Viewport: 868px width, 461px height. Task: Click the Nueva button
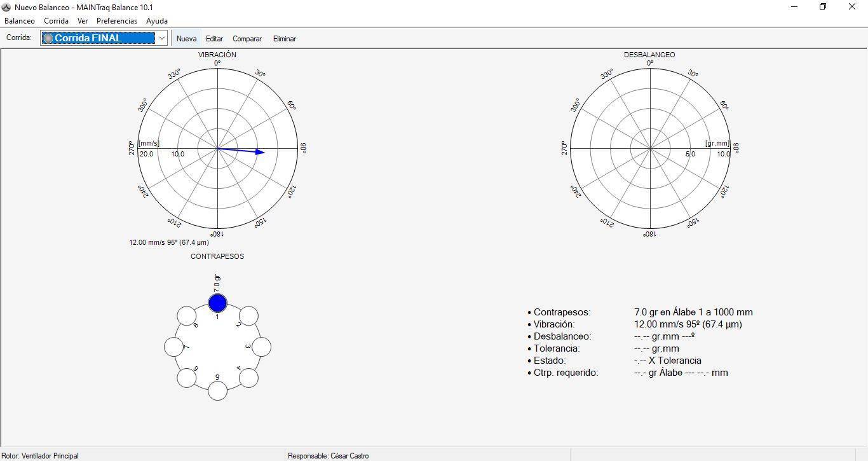pos(186,38)
